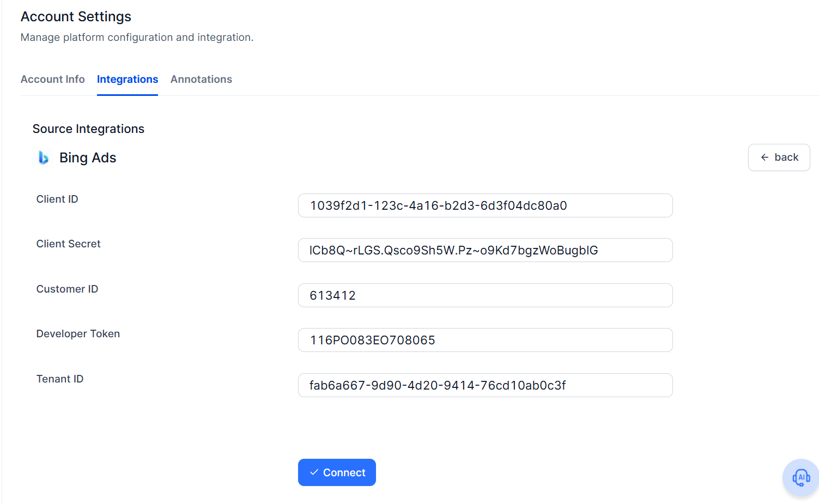Screen dimensions: 819x504
Task: Click the Tenant ID label
Action: click(x=60, y=379)
